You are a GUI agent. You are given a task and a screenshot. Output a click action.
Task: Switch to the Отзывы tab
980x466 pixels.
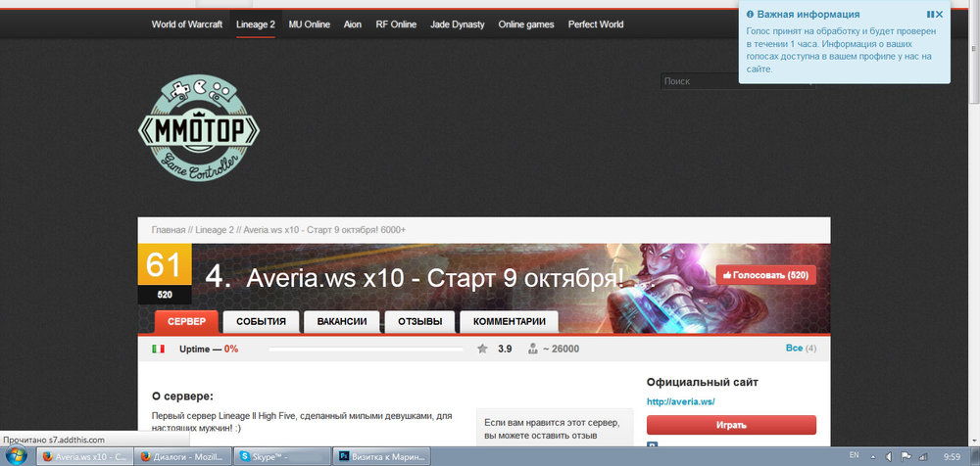point(419,322)
